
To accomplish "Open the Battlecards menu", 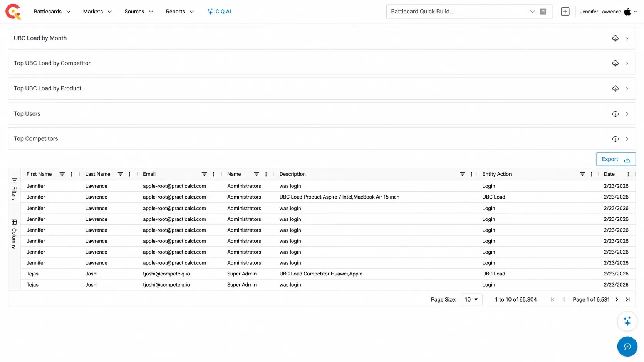I will [x=52, y=12].
